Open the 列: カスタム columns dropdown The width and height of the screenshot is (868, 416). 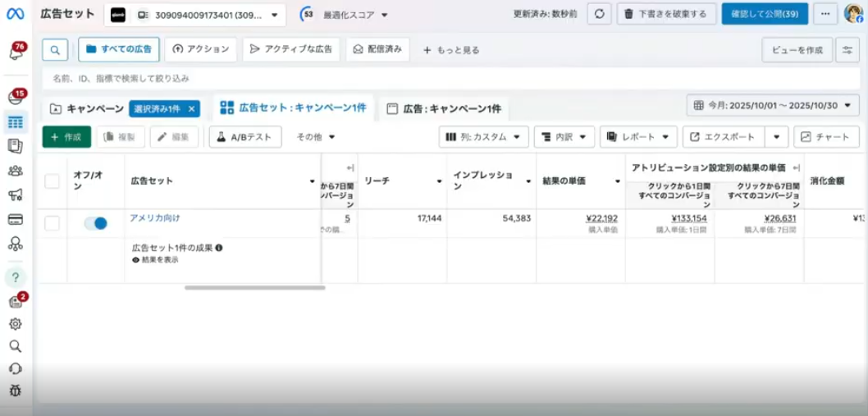coord(484,137)
